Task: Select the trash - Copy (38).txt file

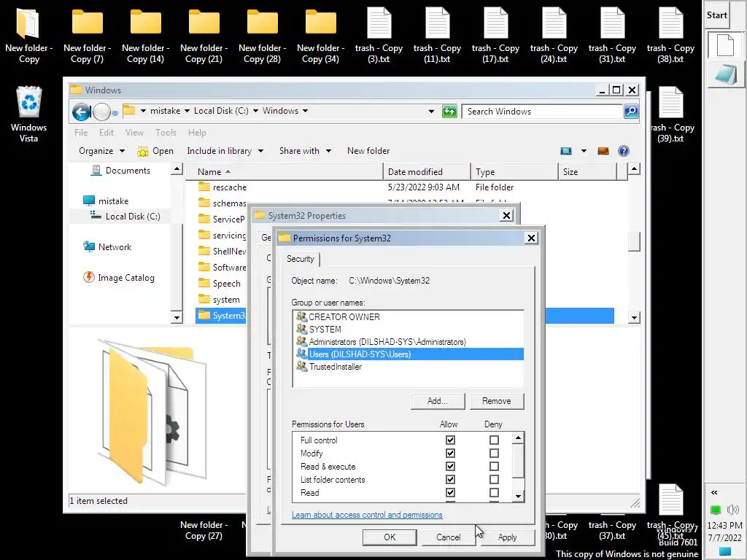Action: tap(670, 36)
